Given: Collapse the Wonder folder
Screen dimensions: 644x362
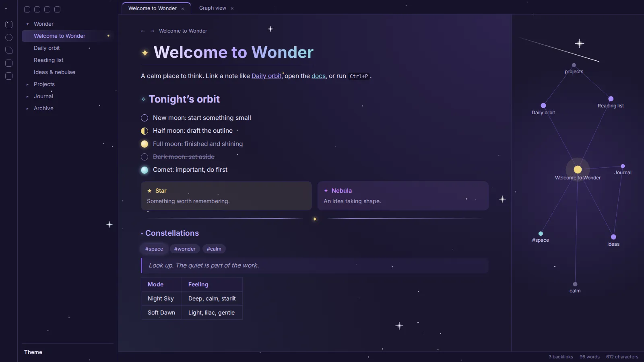Looking at the screenshot, I should click(x=27, y=24).
